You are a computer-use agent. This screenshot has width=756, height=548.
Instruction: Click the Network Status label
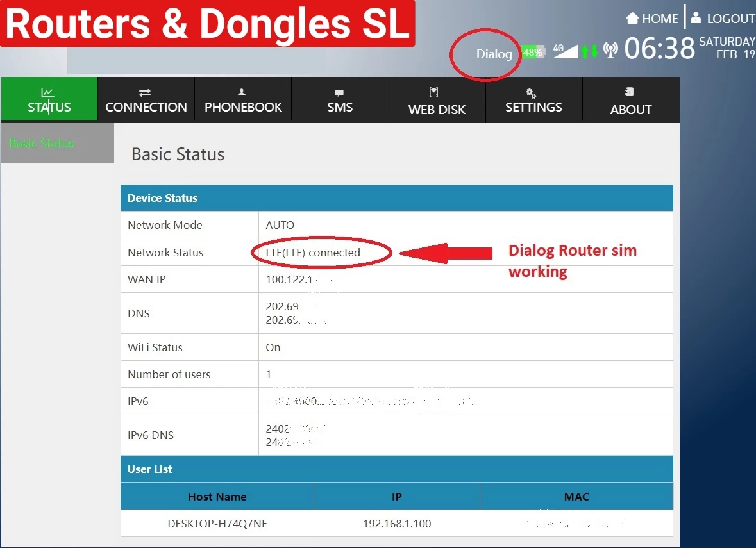tap(165, 253)
